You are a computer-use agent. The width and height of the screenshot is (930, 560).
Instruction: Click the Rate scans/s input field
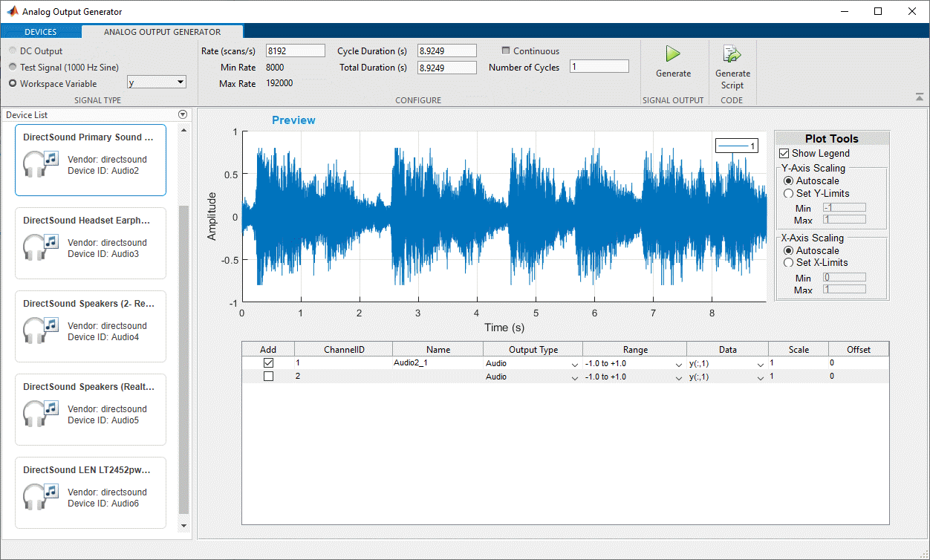click(295, 51)
